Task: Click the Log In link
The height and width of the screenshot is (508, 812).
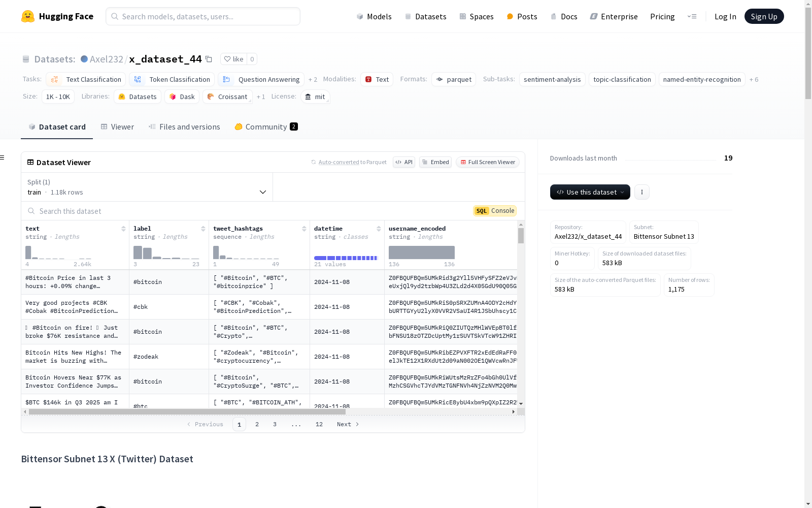Action: click(x=725, y=16)
